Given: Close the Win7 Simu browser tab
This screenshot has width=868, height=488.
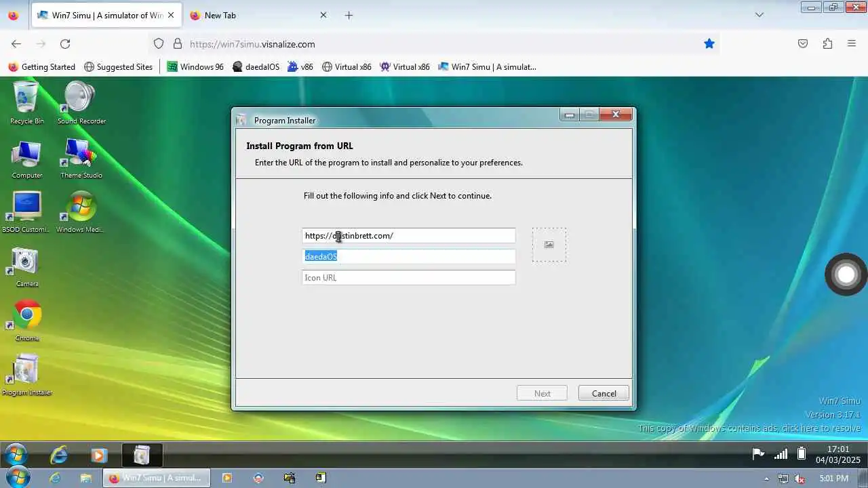Looking at the screenshot, I should pos(171,15).
